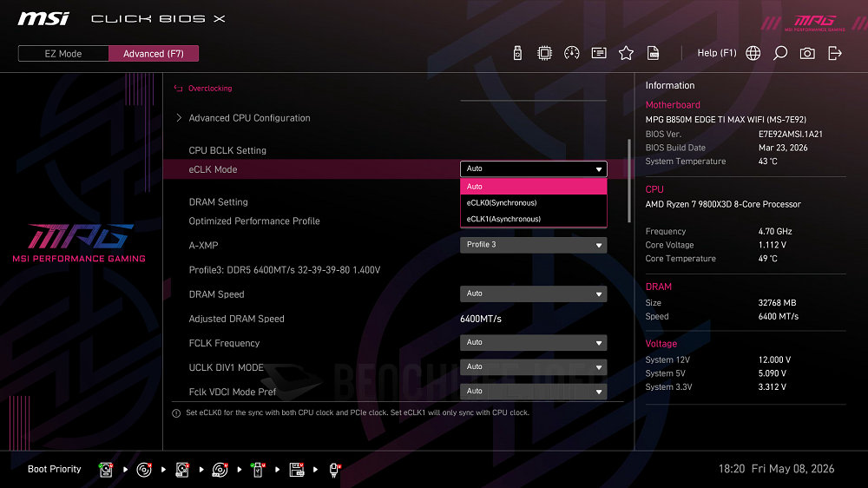Screen dimensions: 868x488
Task: Click the A-XMP label
Action: click(203, 246)
